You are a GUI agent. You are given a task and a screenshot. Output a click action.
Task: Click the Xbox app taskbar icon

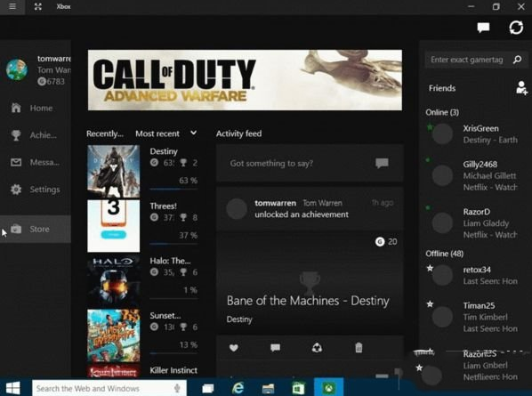pyautogui.click(x=328, y=387)
